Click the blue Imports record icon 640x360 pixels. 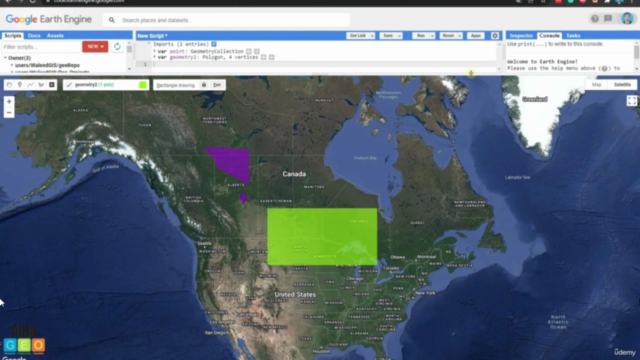tap(214, 44)
